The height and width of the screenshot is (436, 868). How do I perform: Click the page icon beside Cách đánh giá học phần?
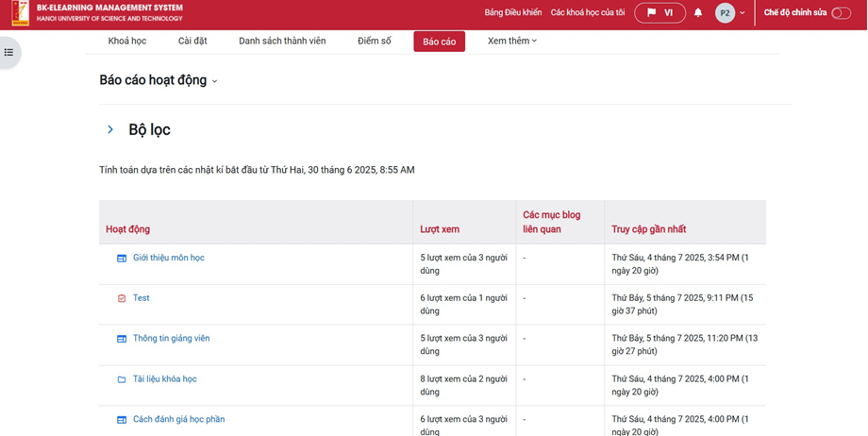coord(122,419)
